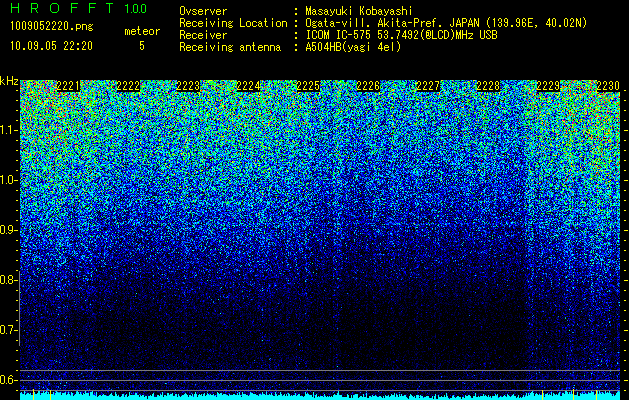Click the 2221 time label
The height and width of the screenshot is (400, 629).
coord(68,86)
